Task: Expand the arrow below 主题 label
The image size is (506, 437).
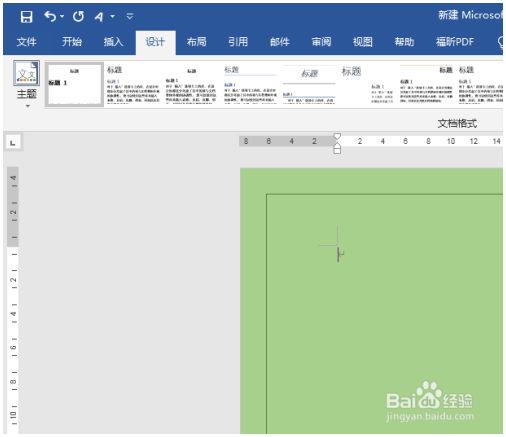Action: (x=28, y=106)
